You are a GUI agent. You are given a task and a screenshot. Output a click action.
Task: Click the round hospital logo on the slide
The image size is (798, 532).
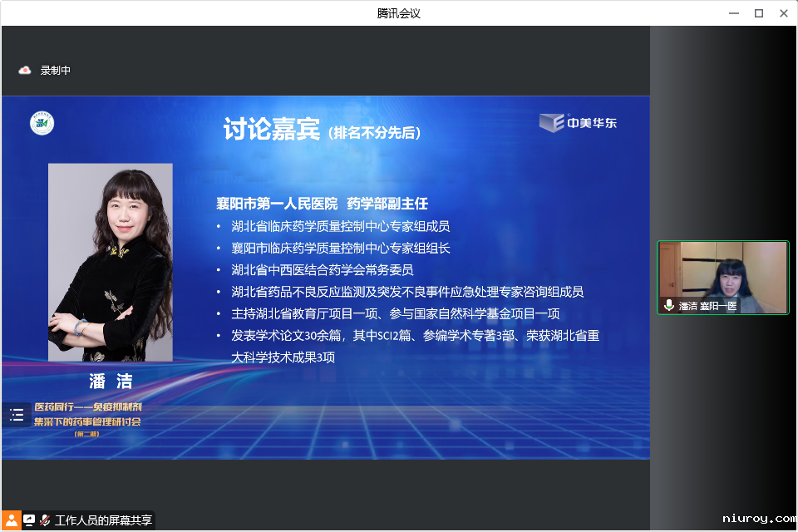(x=42, y=123)
